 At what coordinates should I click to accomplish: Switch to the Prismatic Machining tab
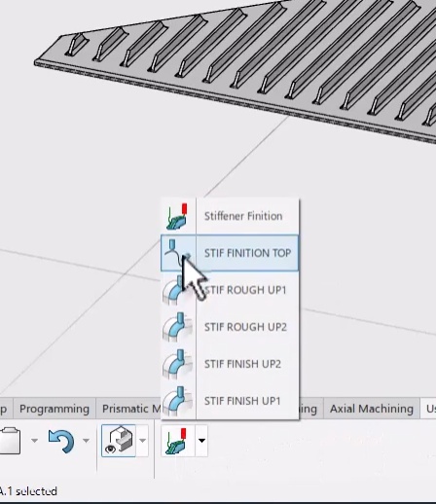click(130, 409)
